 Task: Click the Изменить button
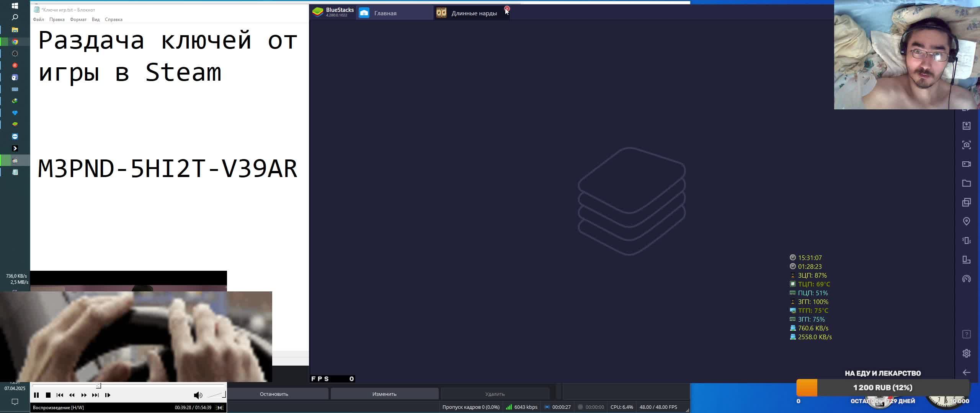pyautogui.click(x=384, y=394)
